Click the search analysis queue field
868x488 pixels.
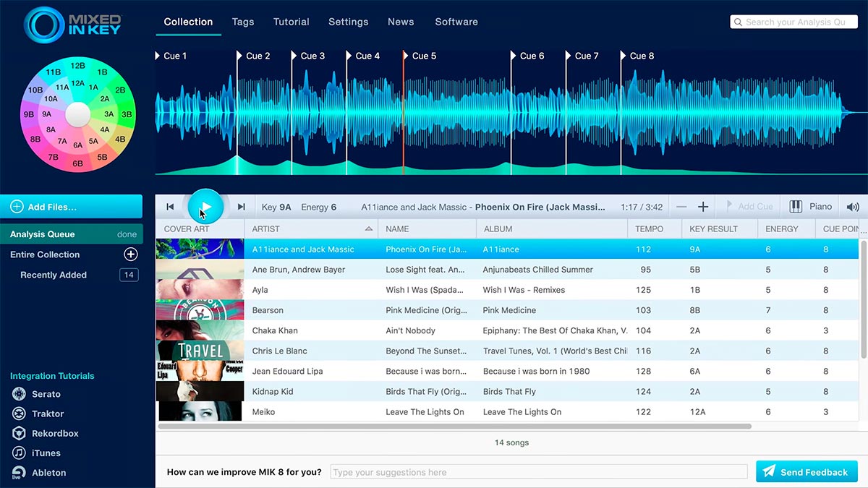pyautogui.click(x=794, y=22)
